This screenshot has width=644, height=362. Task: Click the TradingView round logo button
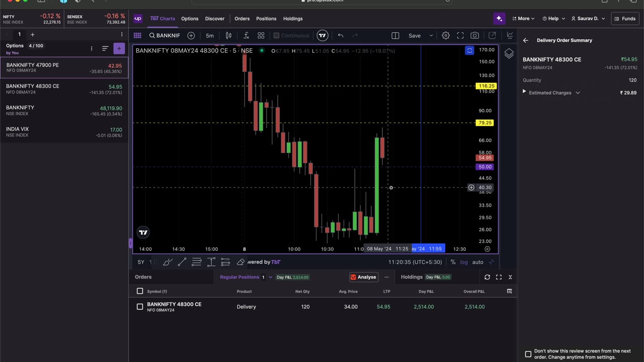coord(323,36)
